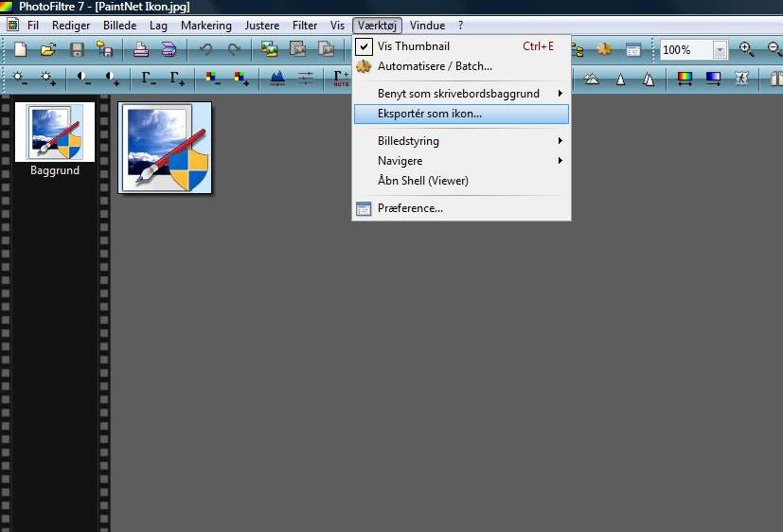This screenshot has height=532, width=783.
Task: Redo the last action
Action: 234,49
